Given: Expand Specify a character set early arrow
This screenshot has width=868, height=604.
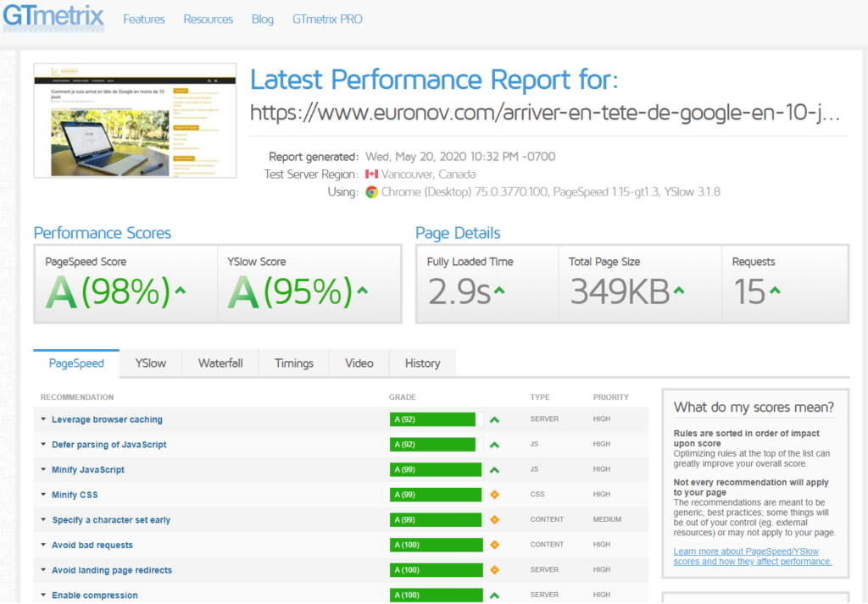Looking at the screenshot, I should (43, 520).
